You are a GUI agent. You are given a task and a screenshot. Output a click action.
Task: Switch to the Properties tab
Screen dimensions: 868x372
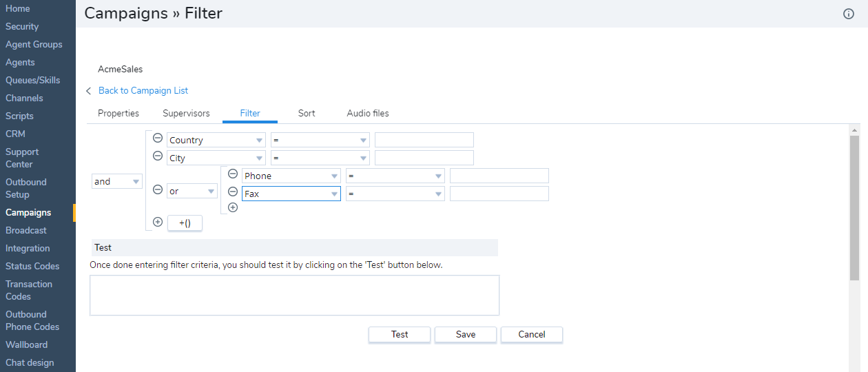point(118,113)
